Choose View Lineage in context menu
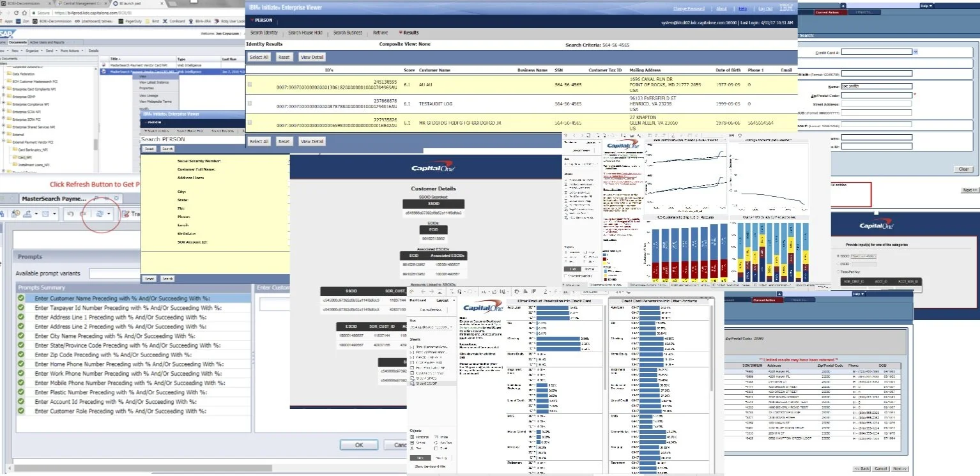980x476 pixels. click(149, 95)
